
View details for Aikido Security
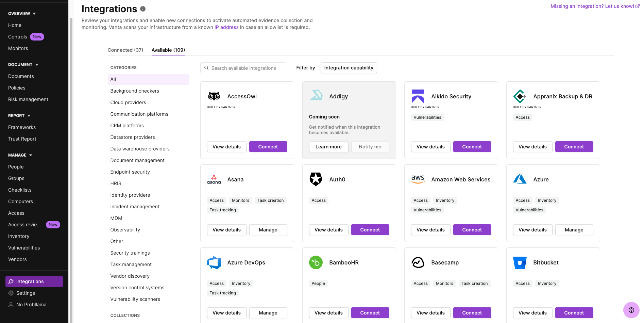click(x=430, y=147)
